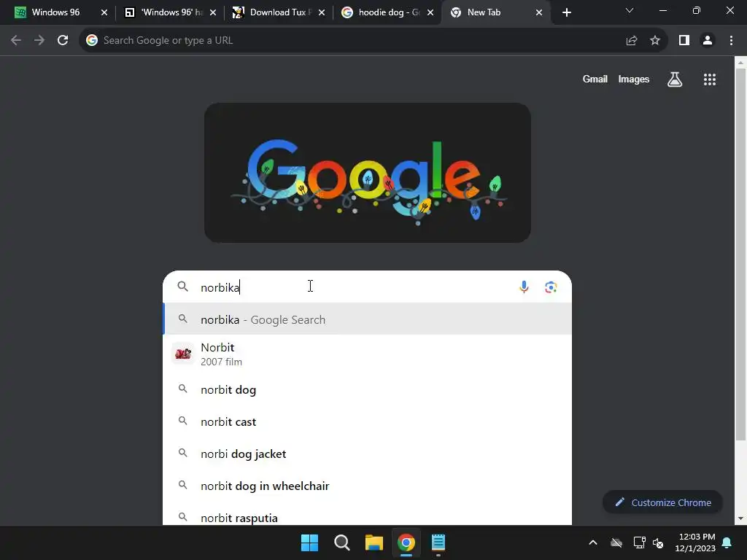
Task: Go forward to the next page
Action: click(39, 41)
